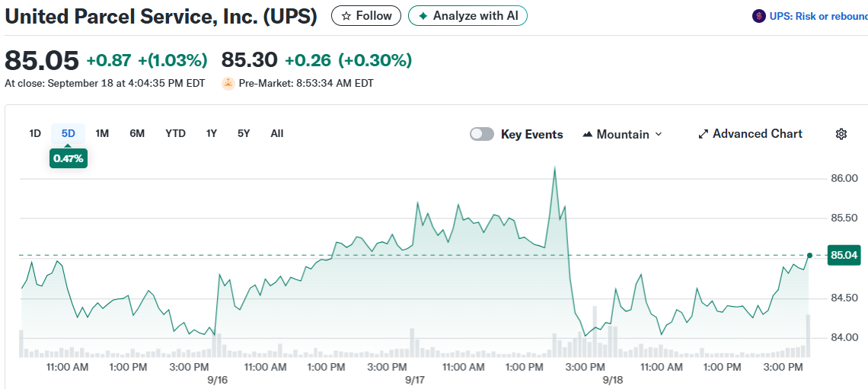The width and height of the screenshot is (868, 389).
Task: Click the United Parcel Service, Inc. heading
Action: point(161,16)
